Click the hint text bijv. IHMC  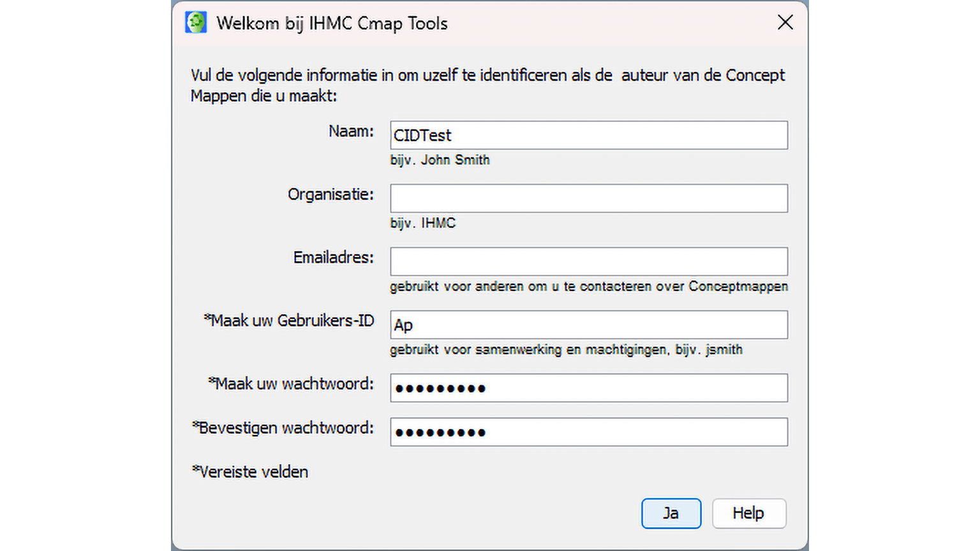(x=422, y=223)
